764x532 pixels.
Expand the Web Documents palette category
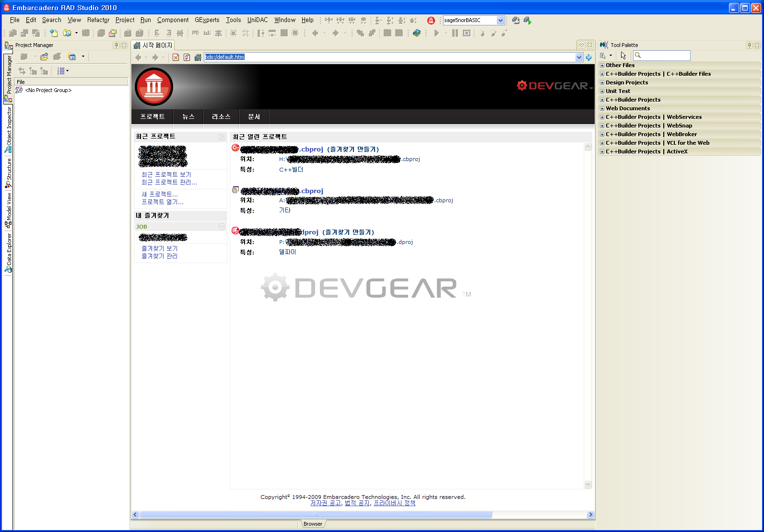[602, 108]
